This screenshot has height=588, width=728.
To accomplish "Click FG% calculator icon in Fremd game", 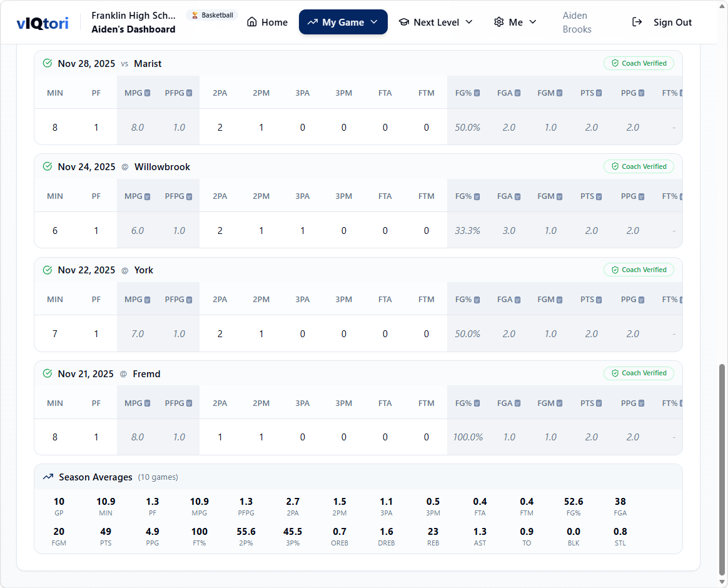I will click(477, 403).
